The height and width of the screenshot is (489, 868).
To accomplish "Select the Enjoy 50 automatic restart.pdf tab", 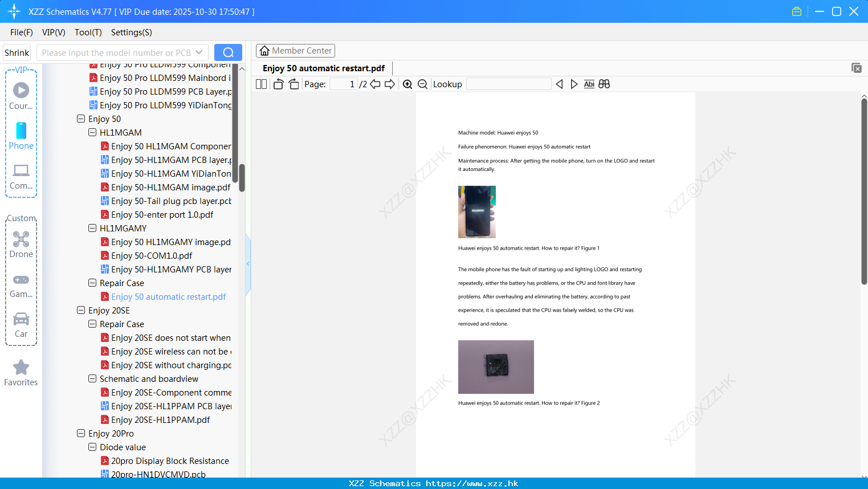I will point(323,68).
